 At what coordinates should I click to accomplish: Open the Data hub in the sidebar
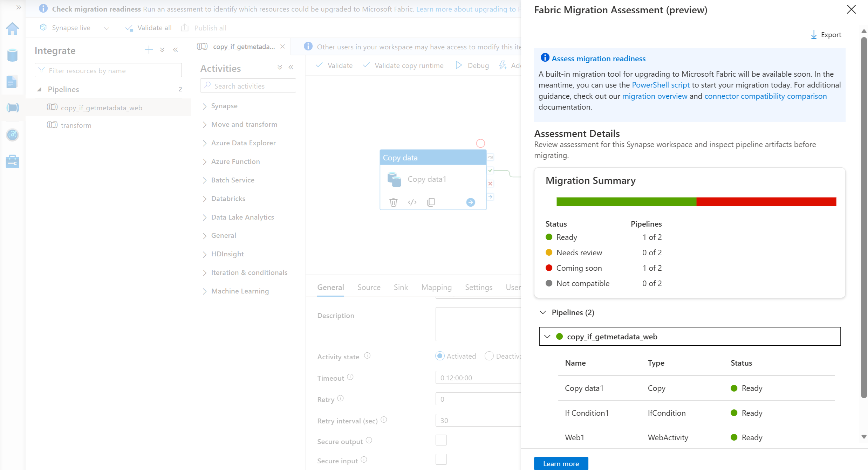tap(12, 55)
